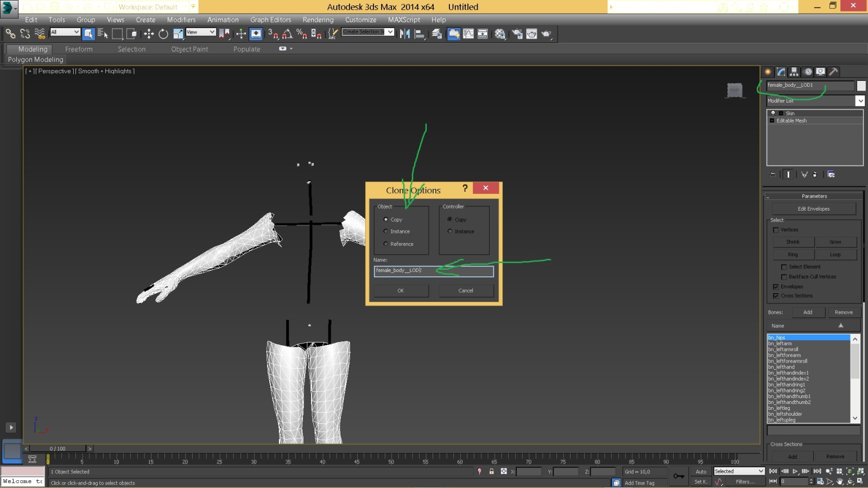Image resolution: width=868 pixels, height=488 pixels.
Task: Click the Set Key large key icon
Action: [679, 476]
